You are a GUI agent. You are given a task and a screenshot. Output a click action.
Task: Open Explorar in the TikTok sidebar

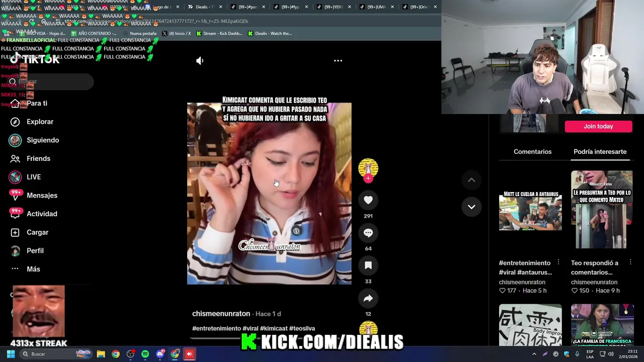32,122
